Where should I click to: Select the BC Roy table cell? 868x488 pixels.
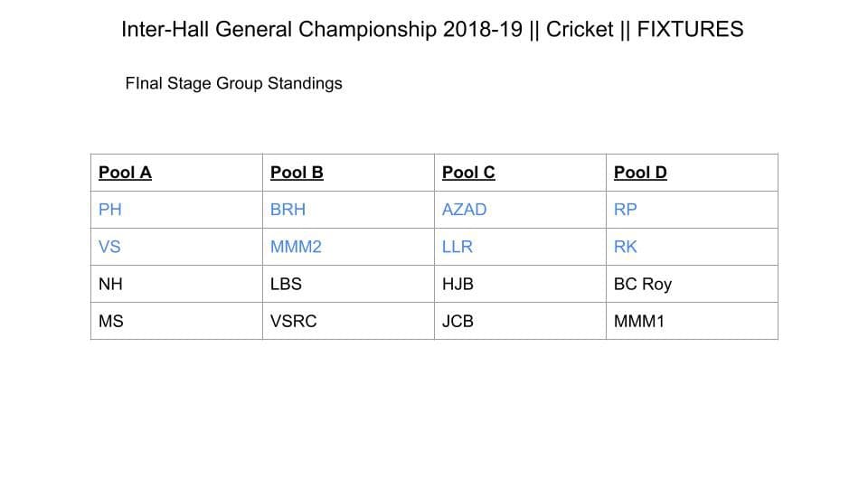click(692, 284)
